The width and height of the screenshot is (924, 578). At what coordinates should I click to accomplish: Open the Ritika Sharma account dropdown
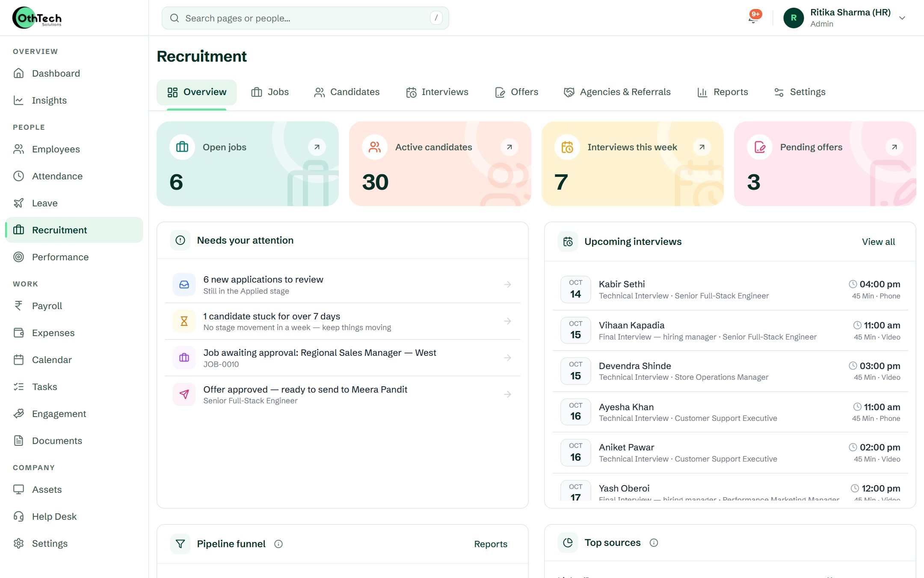(x=844, y=18)
